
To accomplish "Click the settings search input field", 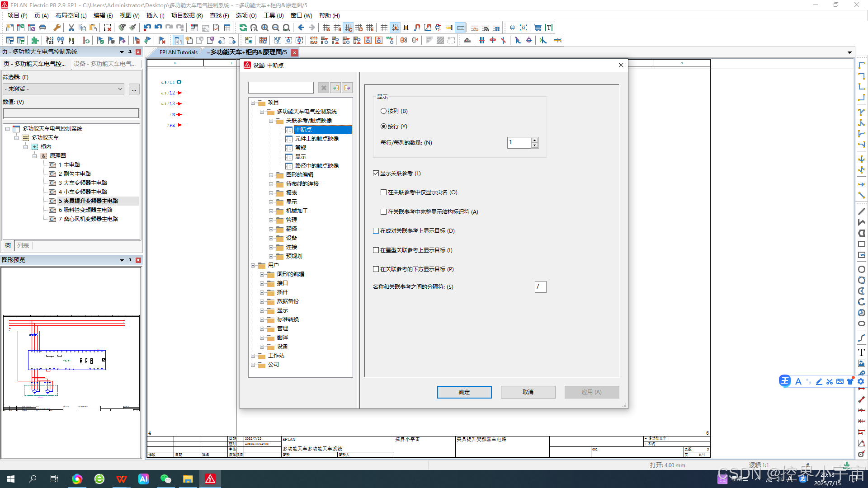I will pos(281,88).
